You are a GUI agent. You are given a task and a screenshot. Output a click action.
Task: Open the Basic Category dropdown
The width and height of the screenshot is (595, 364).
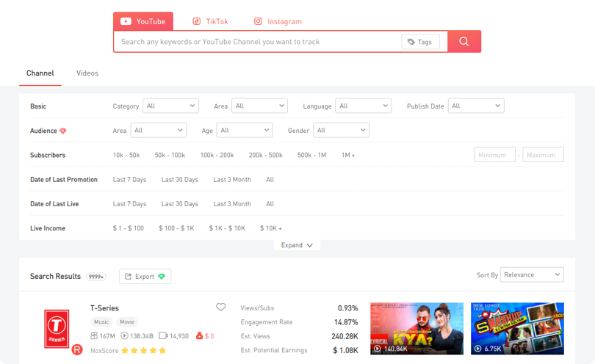click(170, 106)
